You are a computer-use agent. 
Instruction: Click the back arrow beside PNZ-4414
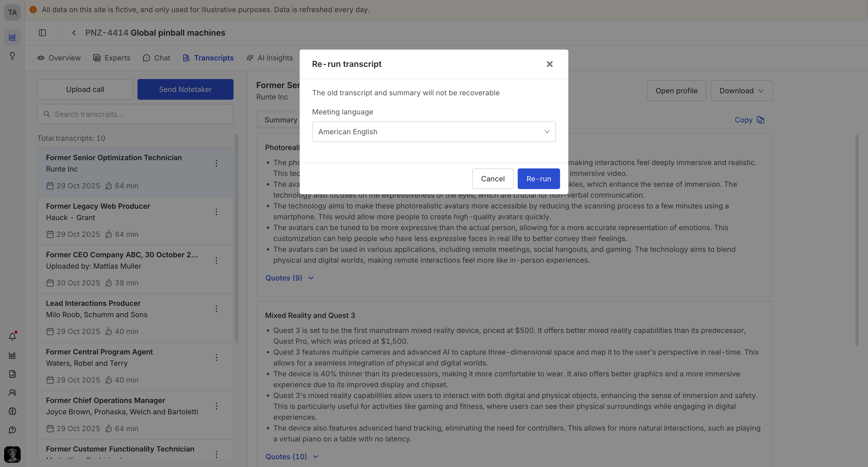[74, 33]
